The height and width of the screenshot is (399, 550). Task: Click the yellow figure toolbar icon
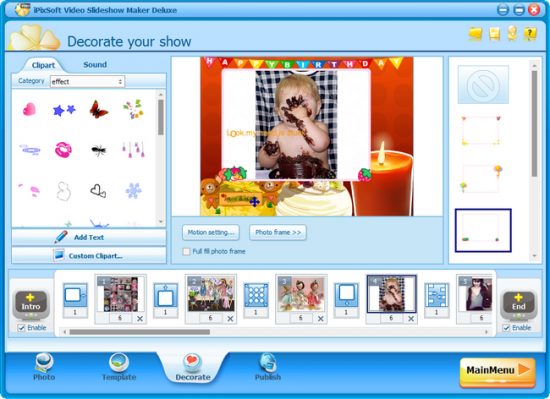512,33
